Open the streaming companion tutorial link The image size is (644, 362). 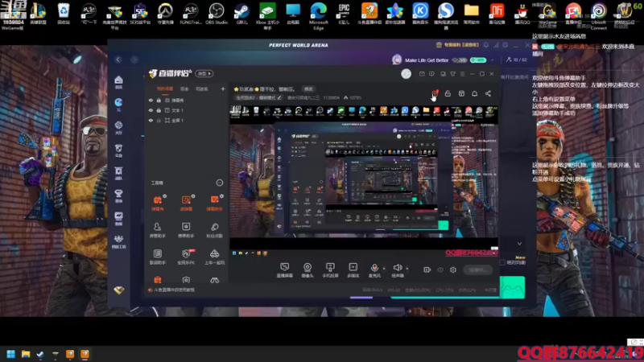(x=174, y=290)
